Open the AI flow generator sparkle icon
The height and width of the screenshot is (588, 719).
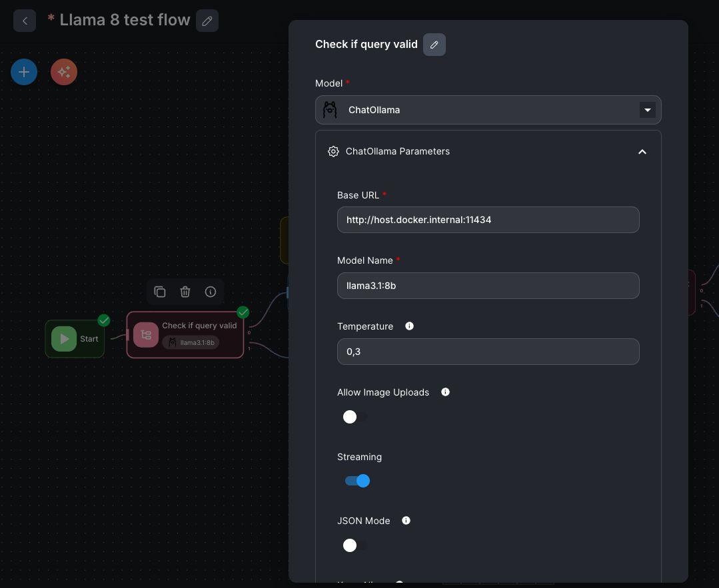pyautogui.click(x=63, y=71)
